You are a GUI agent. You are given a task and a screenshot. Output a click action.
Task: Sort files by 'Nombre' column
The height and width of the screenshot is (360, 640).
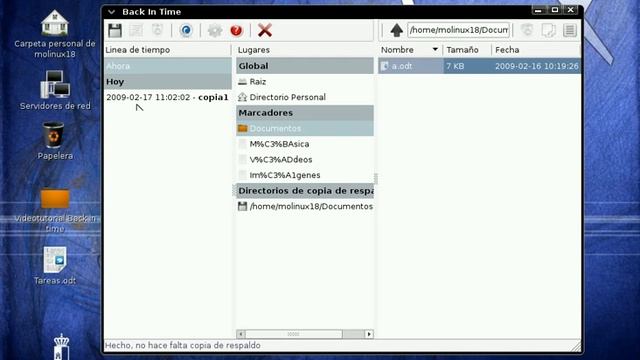(410, 50)
